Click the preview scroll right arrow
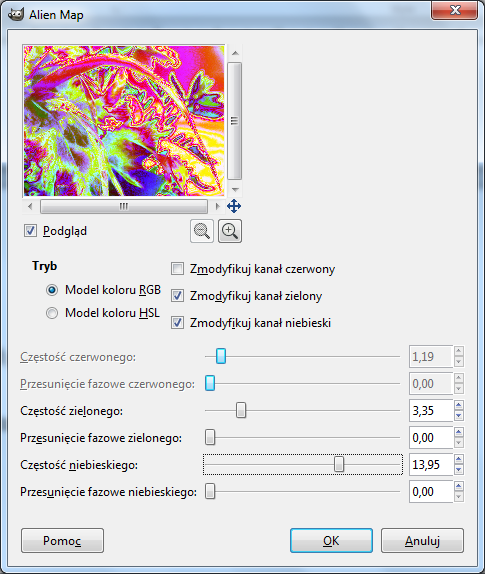This screenshot has width=485, height=574. (217, 206)
